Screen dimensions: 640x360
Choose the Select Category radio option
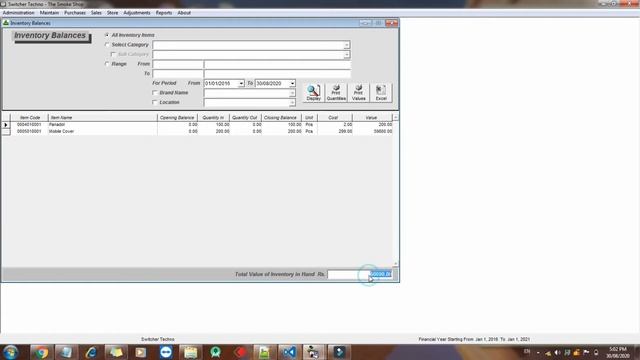[x=107, y=44]
